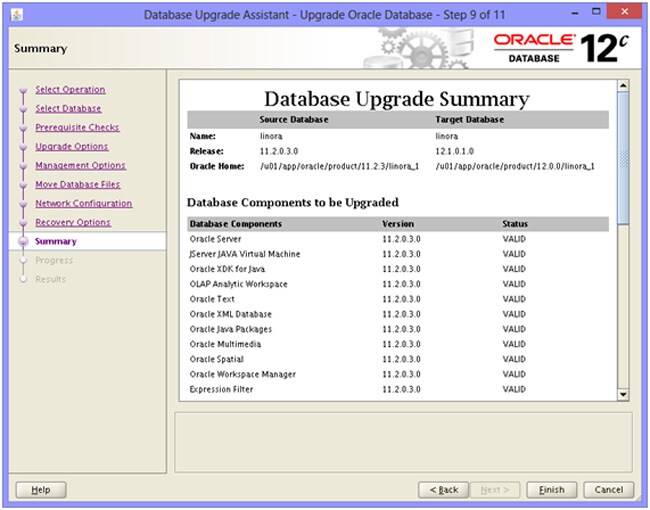Viewport: 650px width, 510px height.
Task: Click target release 12.1.0.1.0 value
Action: 454,151
